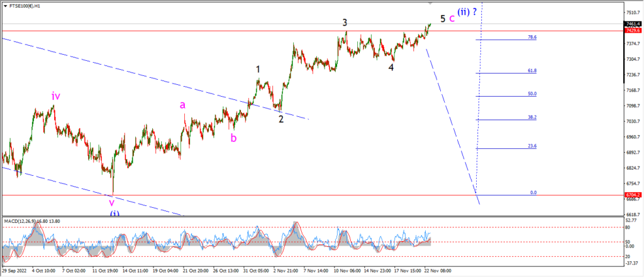Viewport: 644px width, 277px height.
Task: Select the red 6704.2 price level tag
Action: click(x=633, y=195)
